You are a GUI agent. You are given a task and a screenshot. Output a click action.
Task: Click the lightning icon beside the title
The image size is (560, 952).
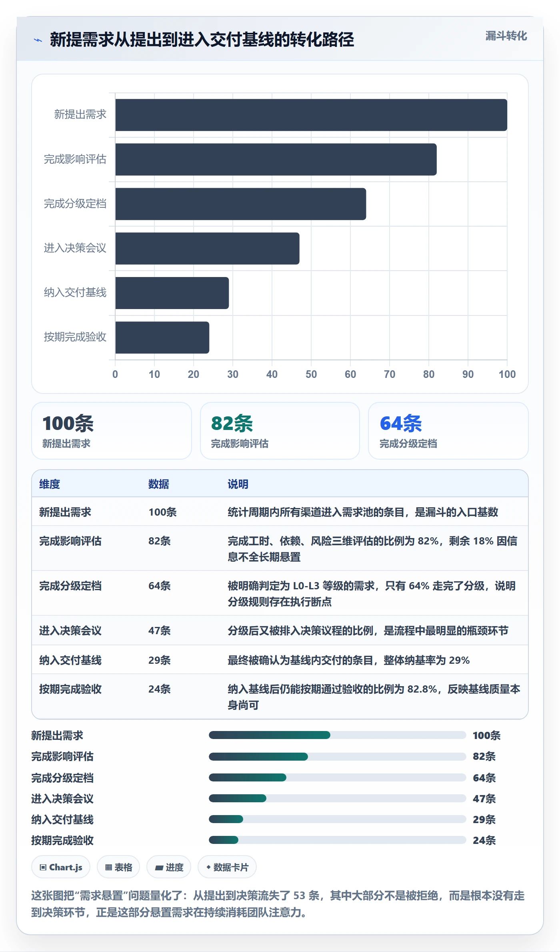38,40
